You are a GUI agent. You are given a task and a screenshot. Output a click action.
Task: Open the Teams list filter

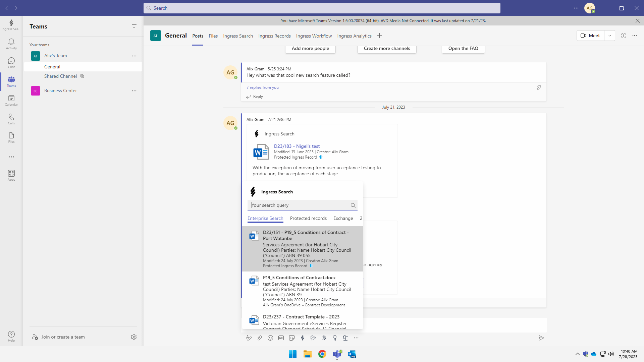[x=134, y=26]
